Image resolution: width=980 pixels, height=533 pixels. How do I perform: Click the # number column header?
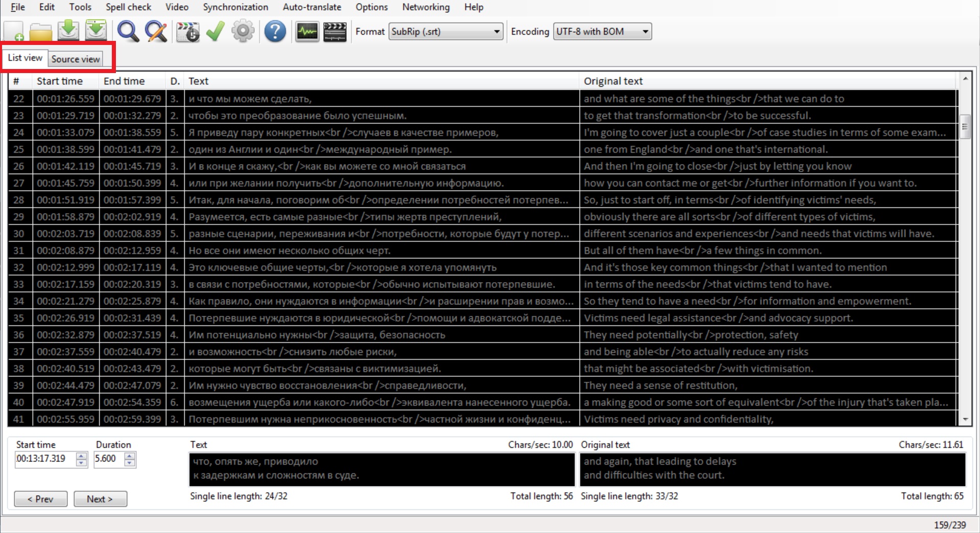pos(20,81)
